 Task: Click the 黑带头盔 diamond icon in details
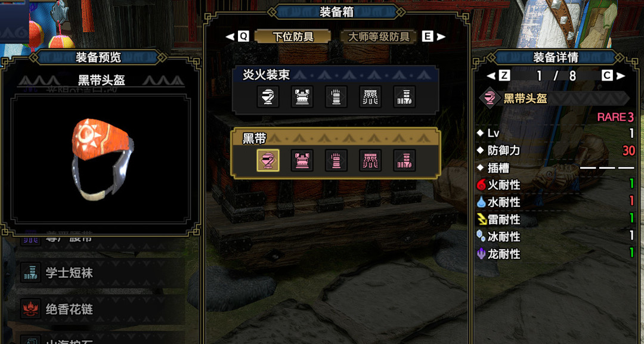[490, 98]
